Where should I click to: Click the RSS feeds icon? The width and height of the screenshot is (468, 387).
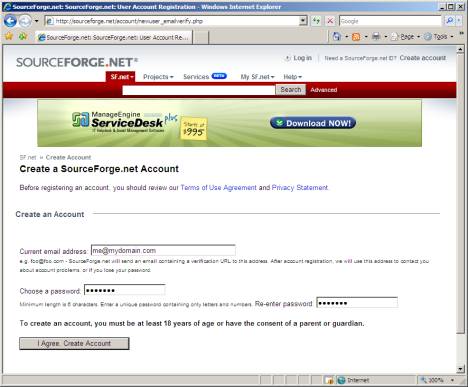[x=356, y=37]
